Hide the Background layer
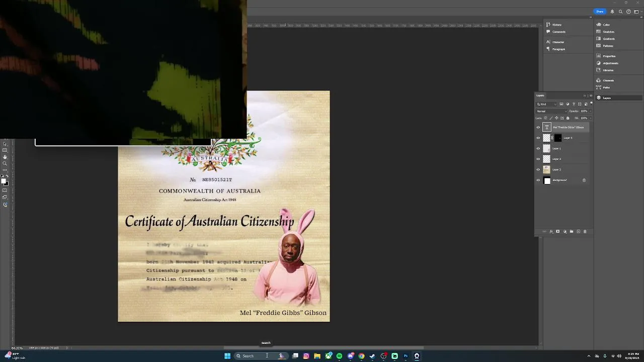This screenshot has width=644, height=362. (x=538, y=180)
